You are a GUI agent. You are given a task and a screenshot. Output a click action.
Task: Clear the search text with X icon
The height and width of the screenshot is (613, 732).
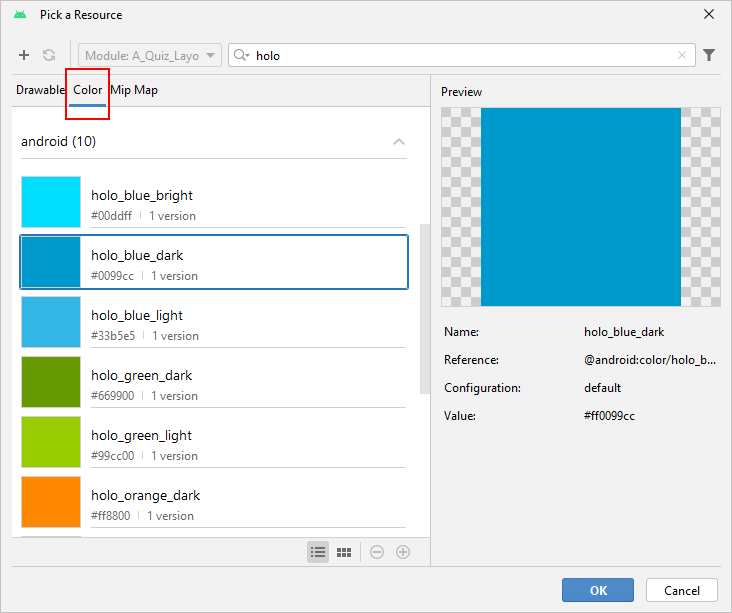click(x=683, y=56)
